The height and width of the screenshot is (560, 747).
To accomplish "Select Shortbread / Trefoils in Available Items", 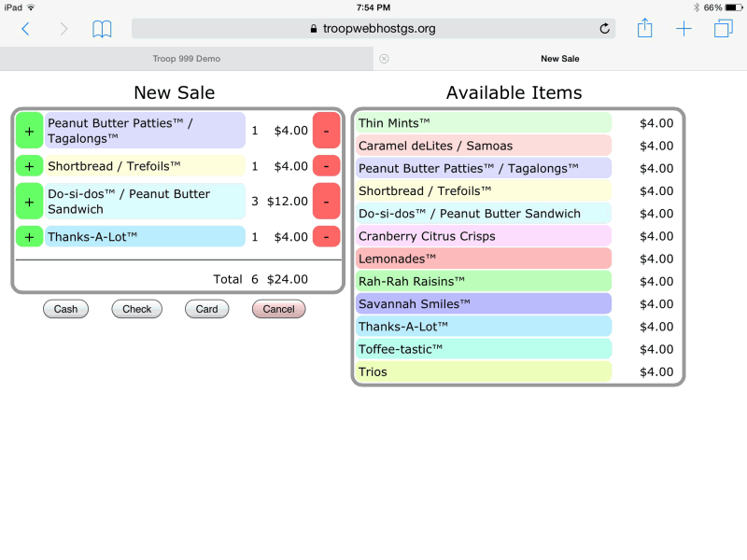I will [484, 191].
